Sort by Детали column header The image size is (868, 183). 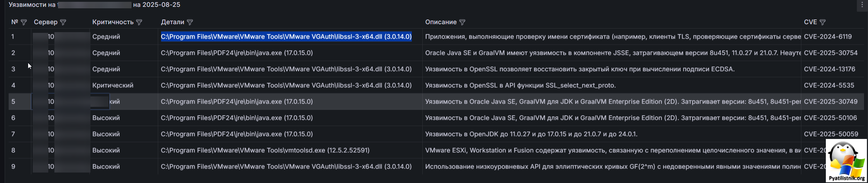click(172, 22)
